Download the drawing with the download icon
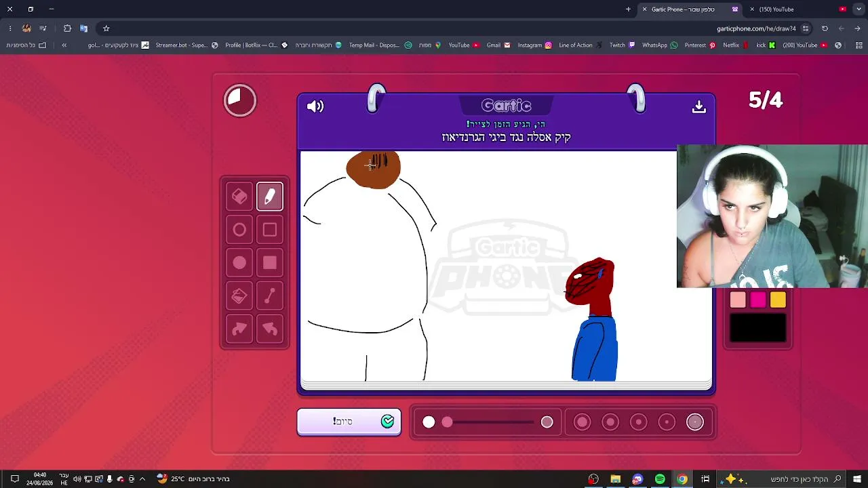868x488 pixels. coord(699,107)
